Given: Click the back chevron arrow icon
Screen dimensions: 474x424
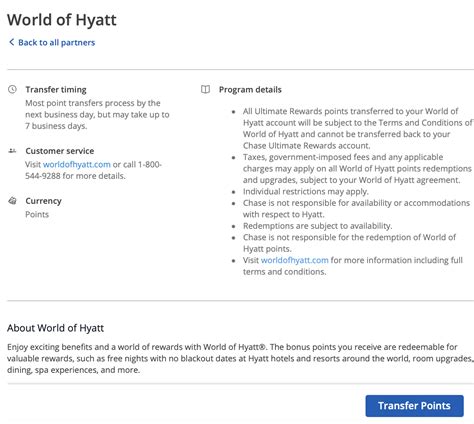Looking at the screenshot, I should 12,42.
